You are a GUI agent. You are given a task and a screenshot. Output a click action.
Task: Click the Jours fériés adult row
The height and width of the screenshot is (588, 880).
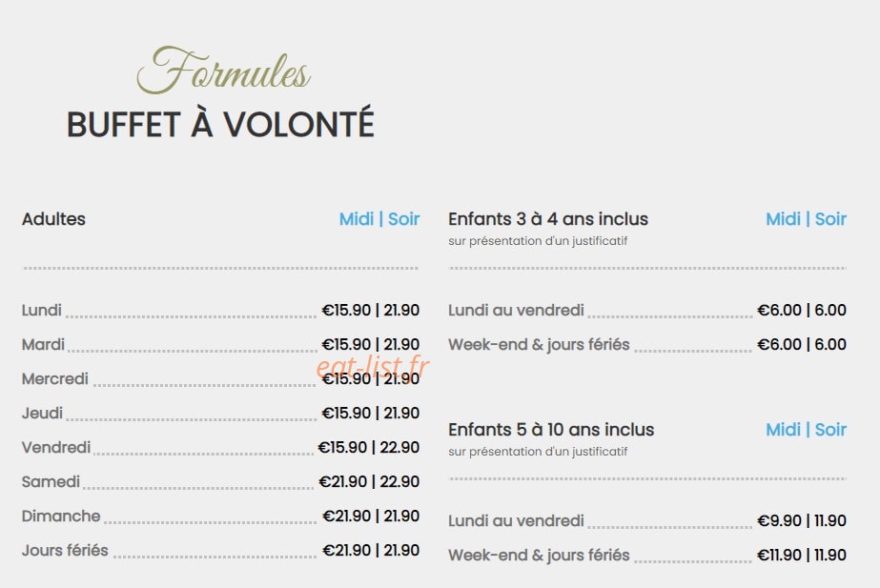220,551
